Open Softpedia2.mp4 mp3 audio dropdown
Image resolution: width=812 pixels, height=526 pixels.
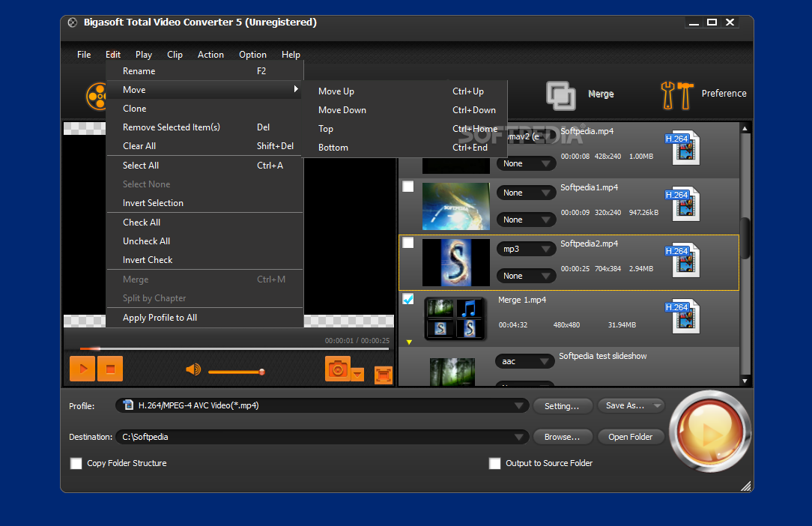[x=526, y=250]
